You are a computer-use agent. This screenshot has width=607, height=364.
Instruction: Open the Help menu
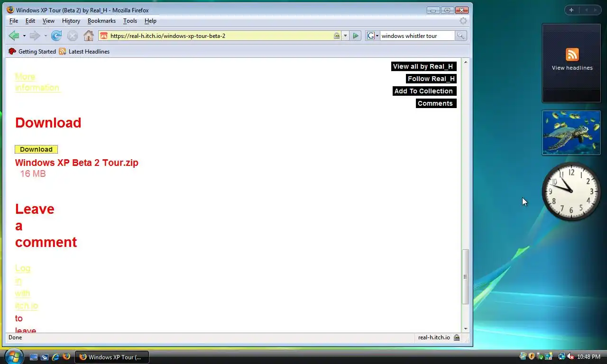click(150, 21)
